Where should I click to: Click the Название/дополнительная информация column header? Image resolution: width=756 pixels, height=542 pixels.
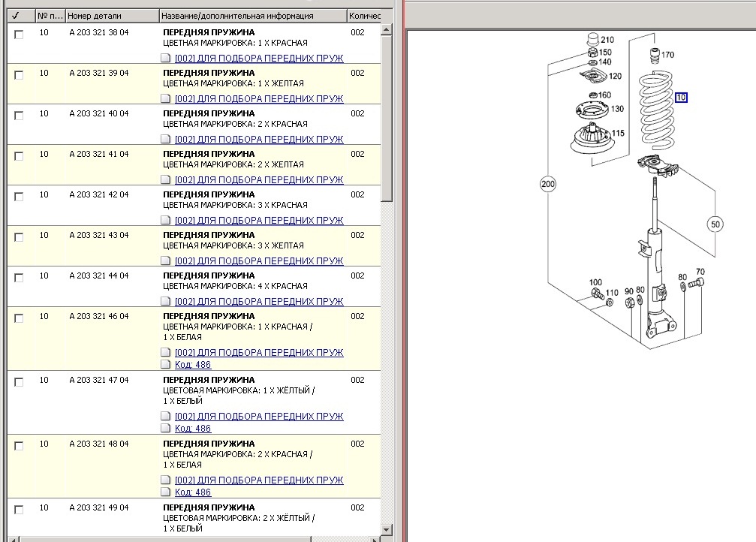pyautogui.click(x=252, y=15)
